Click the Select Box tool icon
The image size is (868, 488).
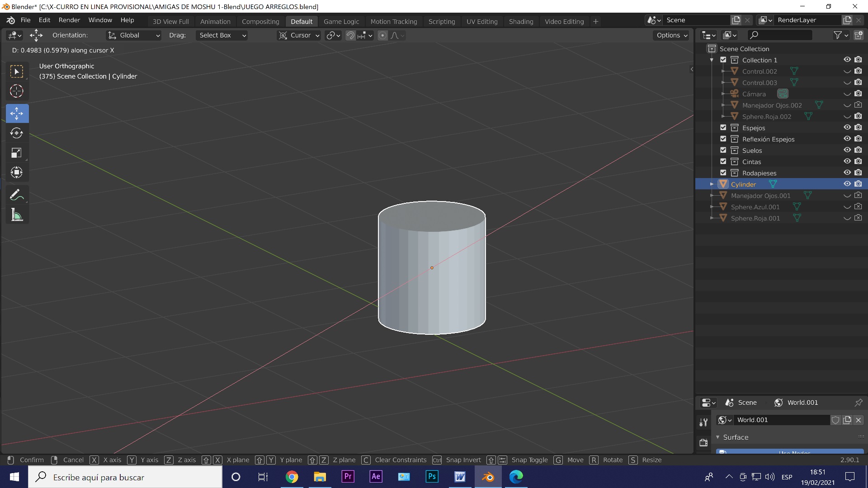(x=17, y=72)
